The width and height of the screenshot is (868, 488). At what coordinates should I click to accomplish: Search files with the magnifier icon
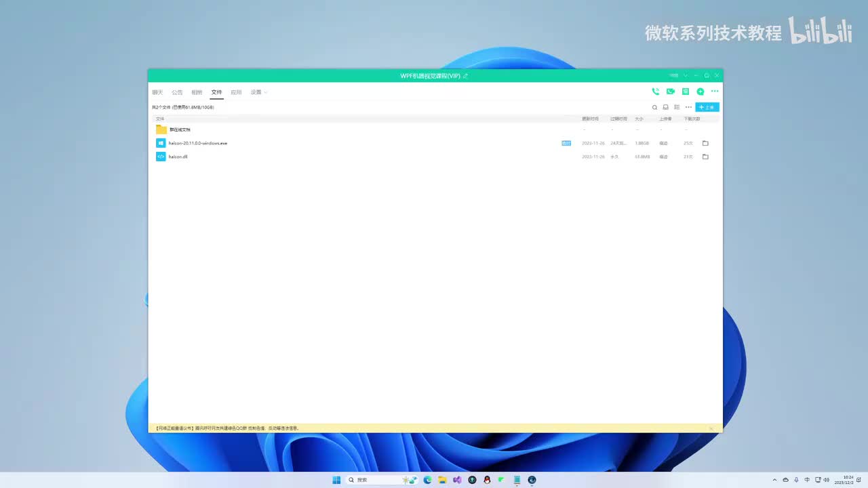tap(654, 107)
